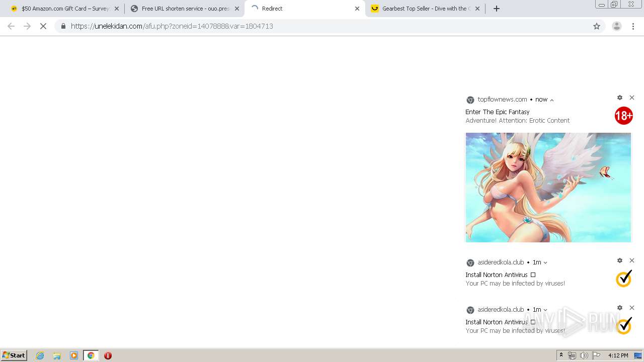Collapse the topflownews.com notification

point(552,100)
